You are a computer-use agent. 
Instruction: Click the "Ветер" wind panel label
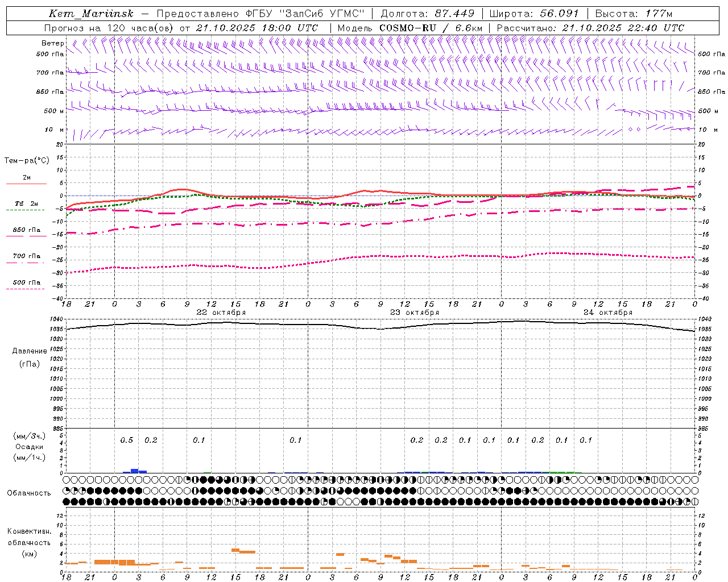click(x=53, y=43)
